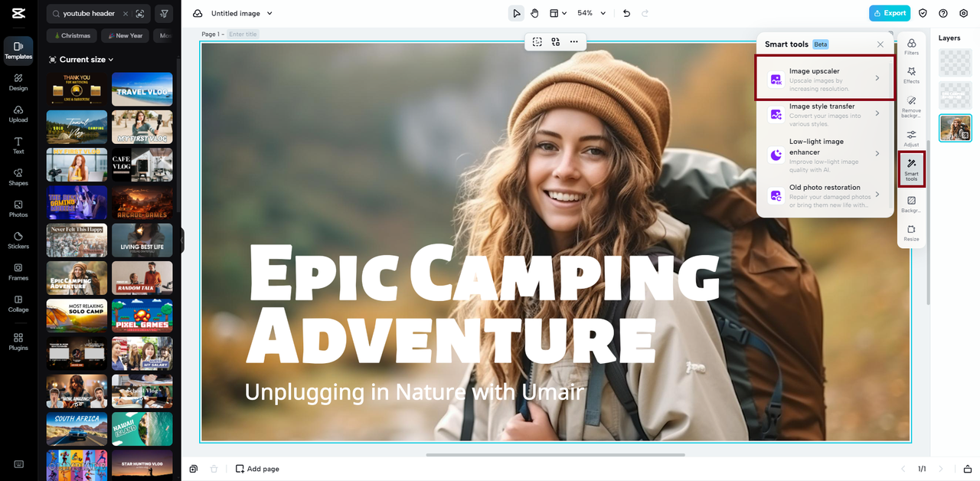
Task: Open the Resize tool
Action: click(911, 233)
